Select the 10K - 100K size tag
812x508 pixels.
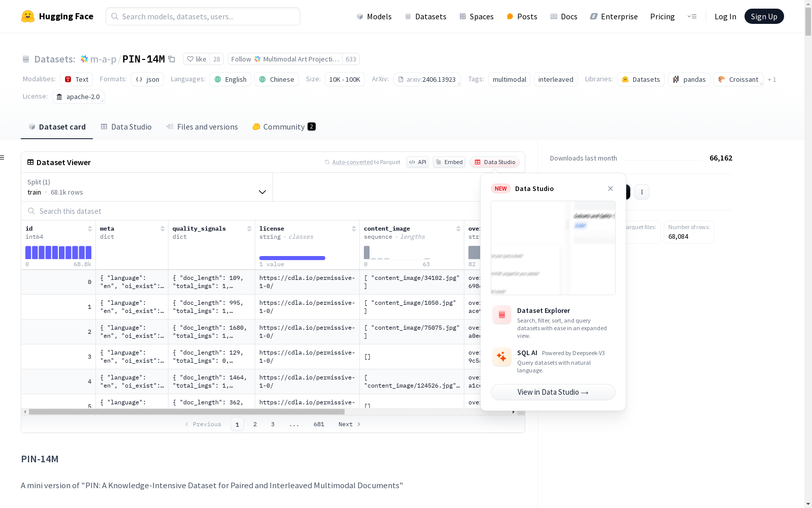tap(345, 79)
